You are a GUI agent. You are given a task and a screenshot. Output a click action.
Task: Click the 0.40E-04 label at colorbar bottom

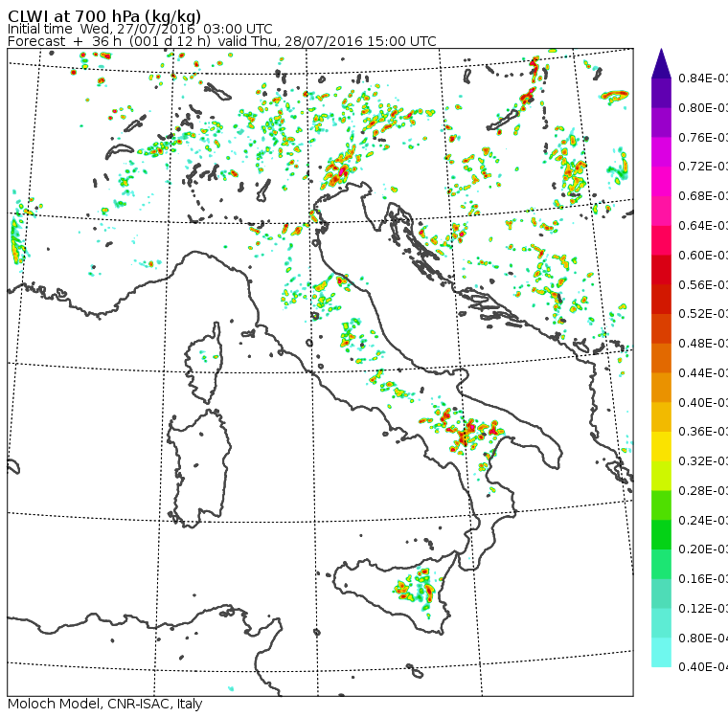(x=703, y=667)
